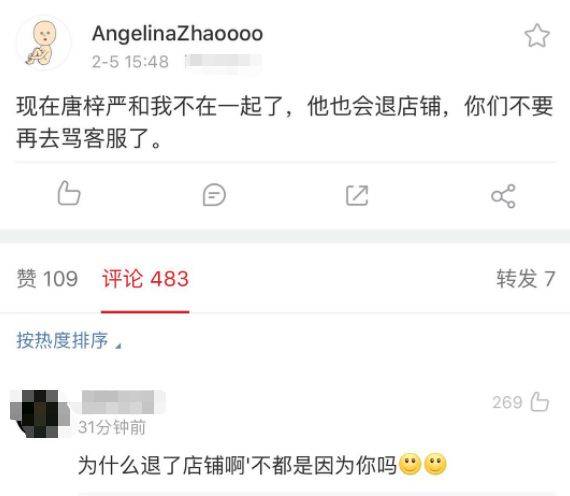Like the post with thumbs-up icon
This screenshot has width=570, height=496.
click(69, 193)
